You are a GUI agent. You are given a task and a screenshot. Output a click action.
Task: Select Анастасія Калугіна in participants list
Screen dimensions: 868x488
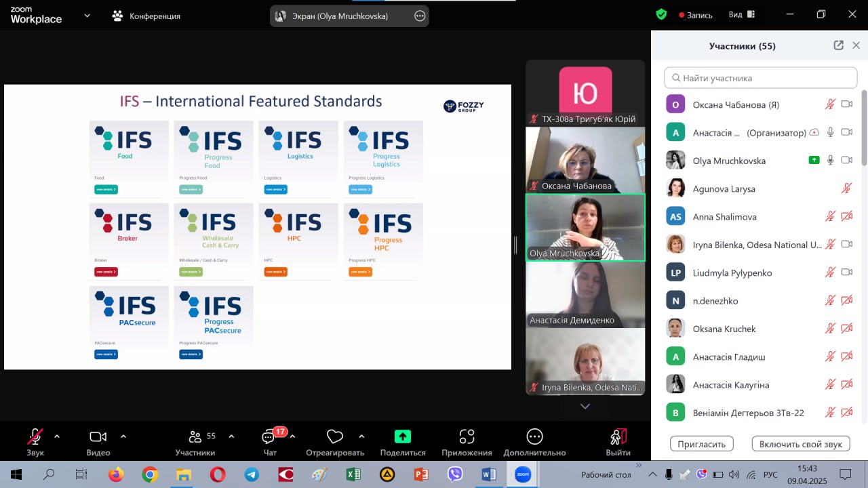coord(759,384)
